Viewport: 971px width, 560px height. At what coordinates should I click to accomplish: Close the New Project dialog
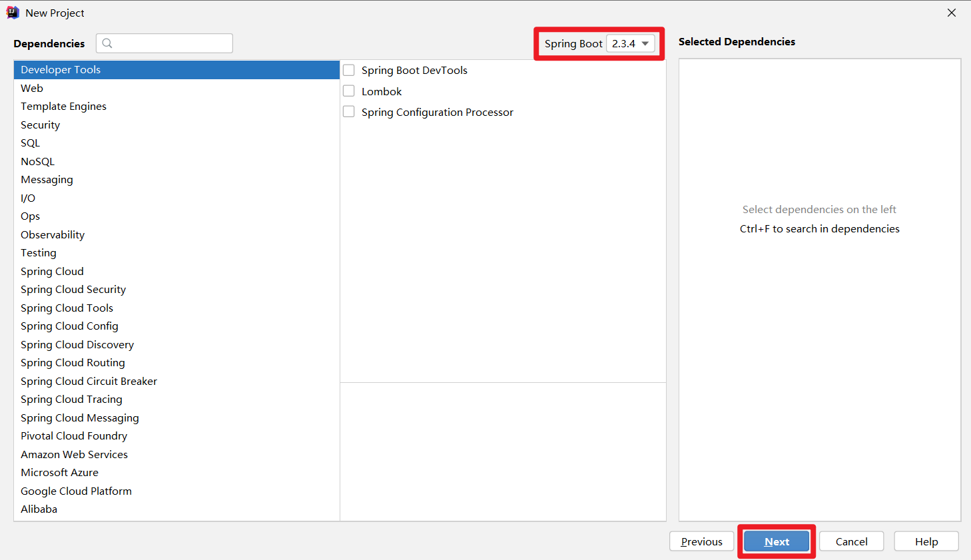[x=952, y=13]
